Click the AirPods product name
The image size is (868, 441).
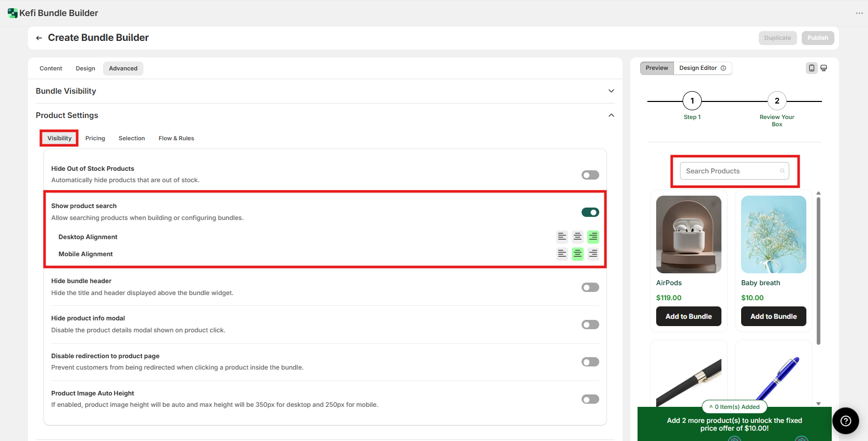(x=669, y=283)
